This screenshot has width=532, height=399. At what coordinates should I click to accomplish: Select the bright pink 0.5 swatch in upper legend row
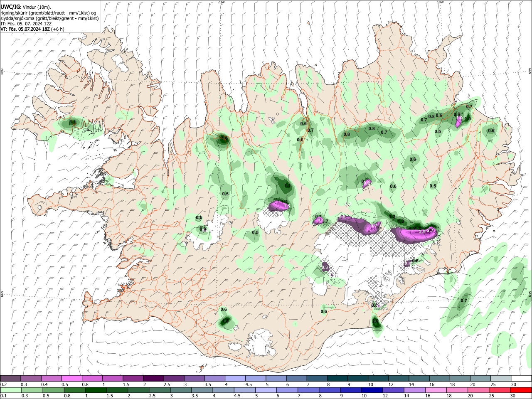click(x=71, y=379)
